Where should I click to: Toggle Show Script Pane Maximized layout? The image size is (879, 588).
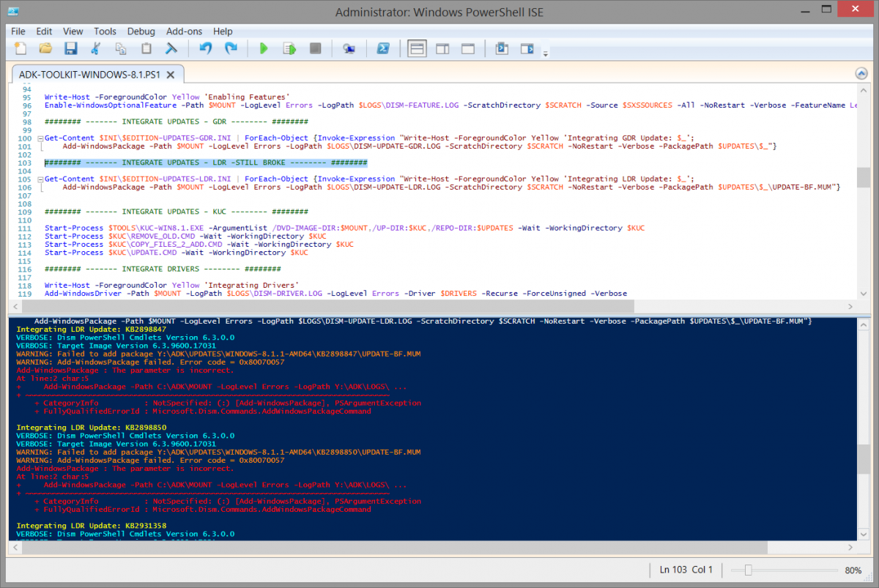(x=467, y=49)
